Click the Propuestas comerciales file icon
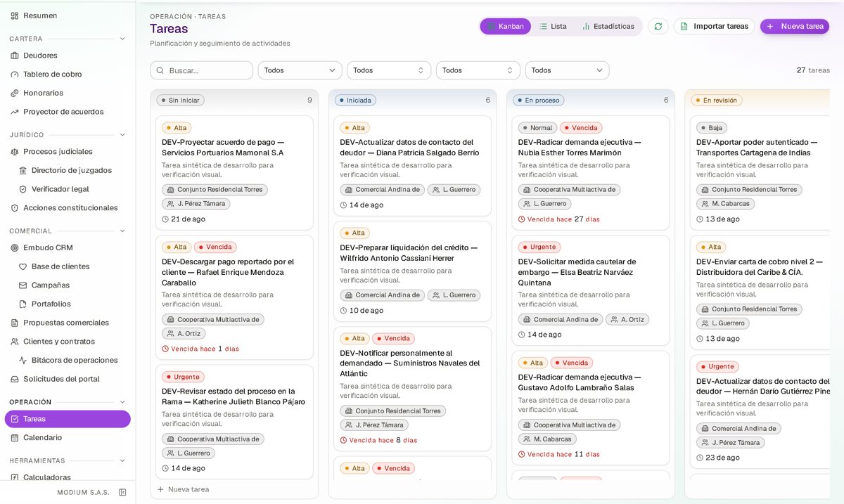The width and height of the screenshot is (844, 504). coord(15,323)
